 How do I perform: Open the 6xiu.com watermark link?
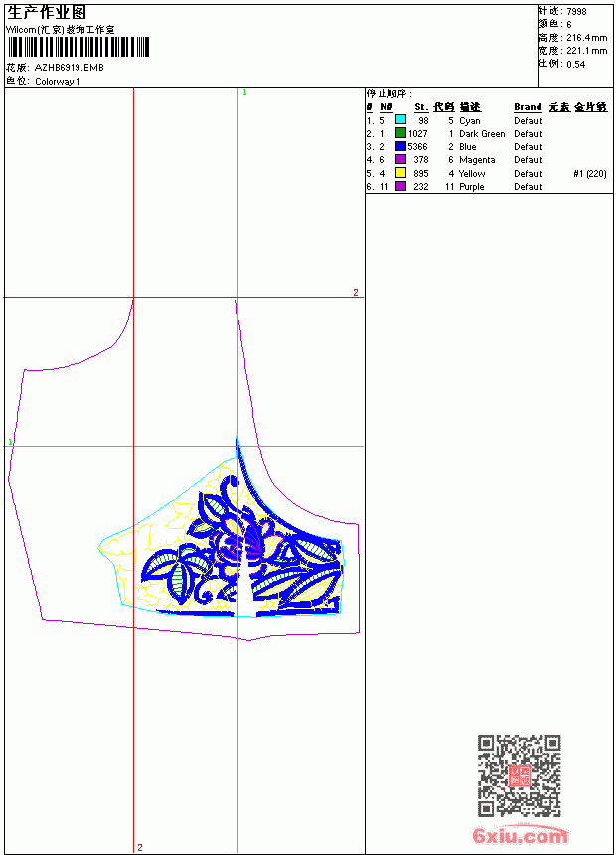(520, 835)
